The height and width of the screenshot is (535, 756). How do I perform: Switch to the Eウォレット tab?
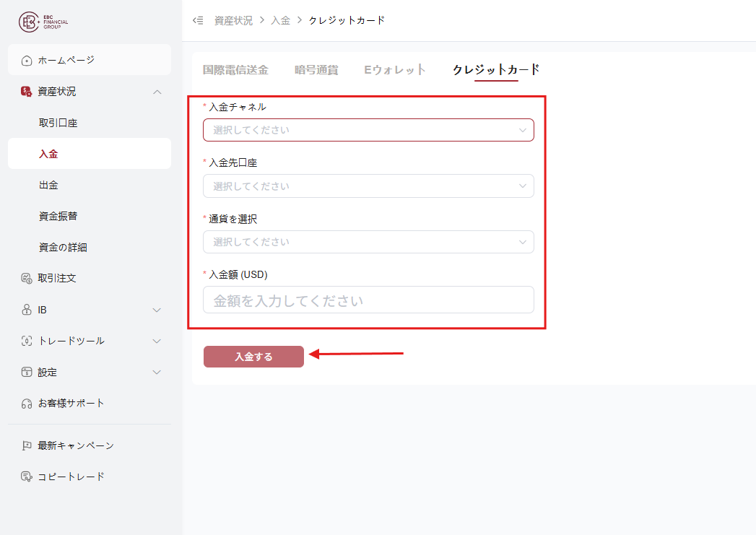[x=394, y=70]
